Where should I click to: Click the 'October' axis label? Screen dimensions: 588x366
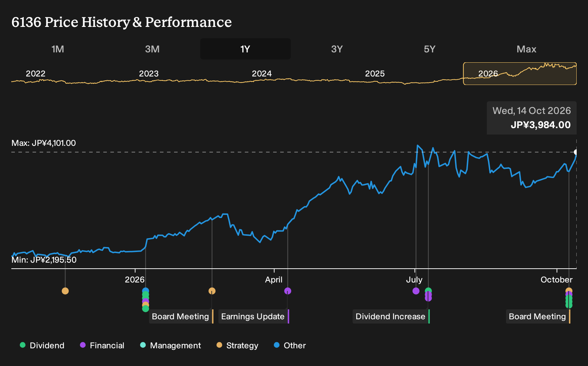557,280
